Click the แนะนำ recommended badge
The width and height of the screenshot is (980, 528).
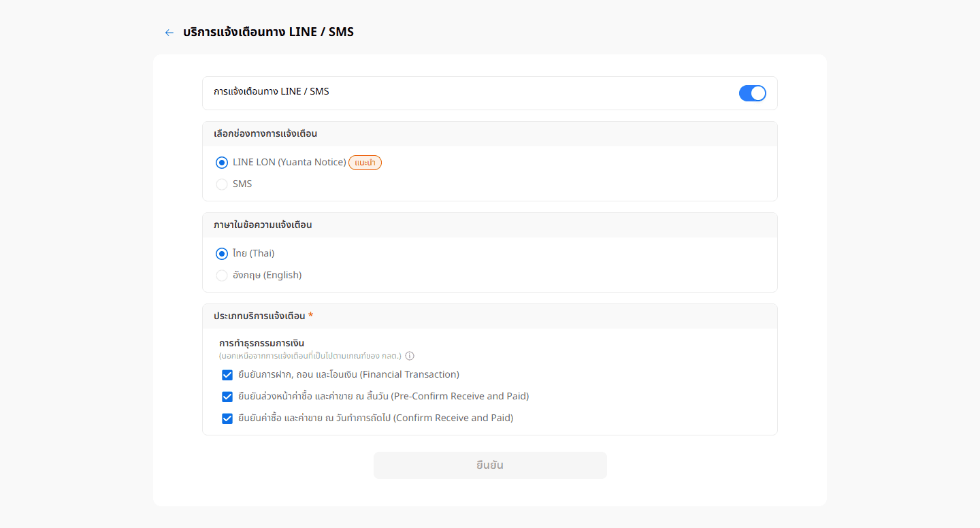(365, 163)
